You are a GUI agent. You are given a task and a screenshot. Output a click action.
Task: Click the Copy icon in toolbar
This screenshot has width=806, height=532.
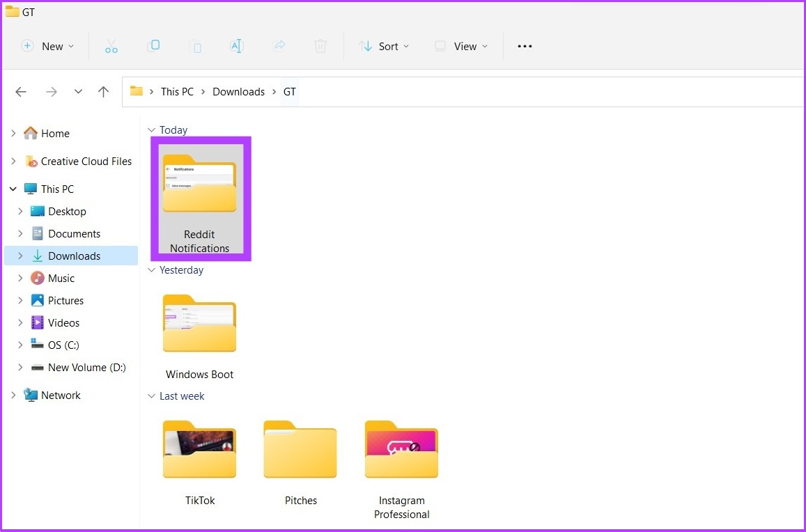pyautogui.click(x=153, y=46)
